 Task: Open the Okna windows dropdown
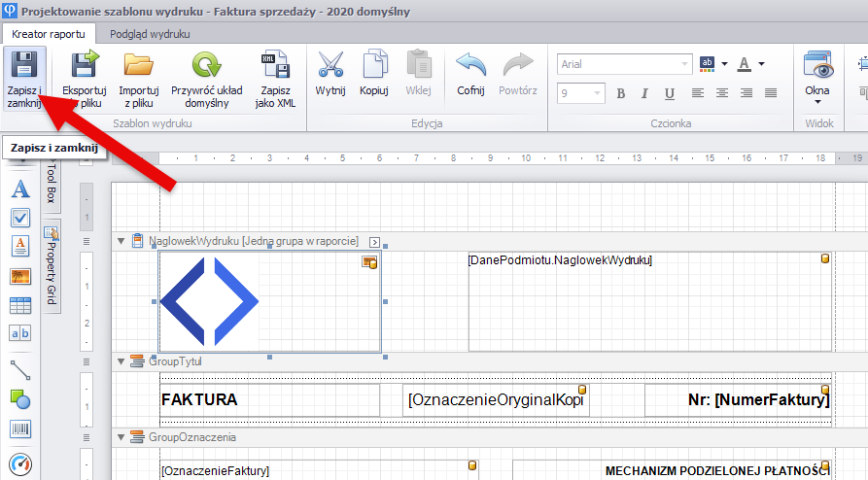817,100
